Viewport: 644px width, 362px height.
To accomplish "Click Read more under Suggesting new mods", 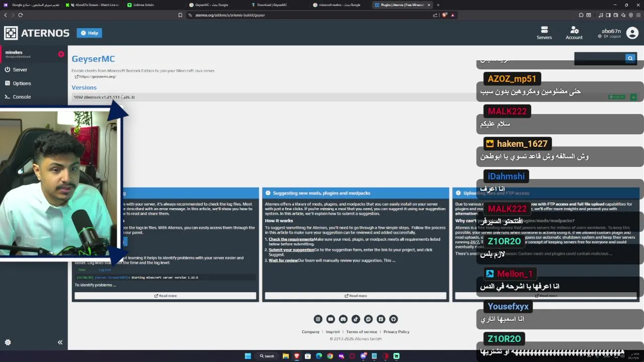I will (x=355, y=296).
